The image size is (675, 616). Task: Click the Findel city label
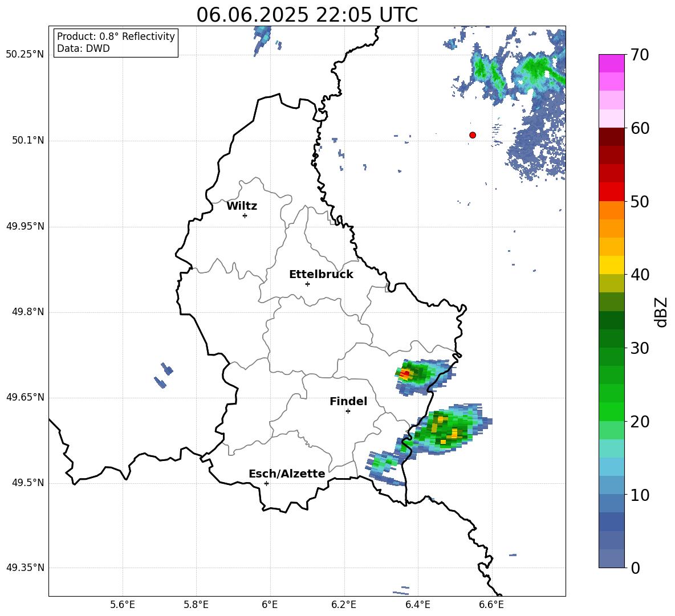pyautogui.click(x=348, y=401)
